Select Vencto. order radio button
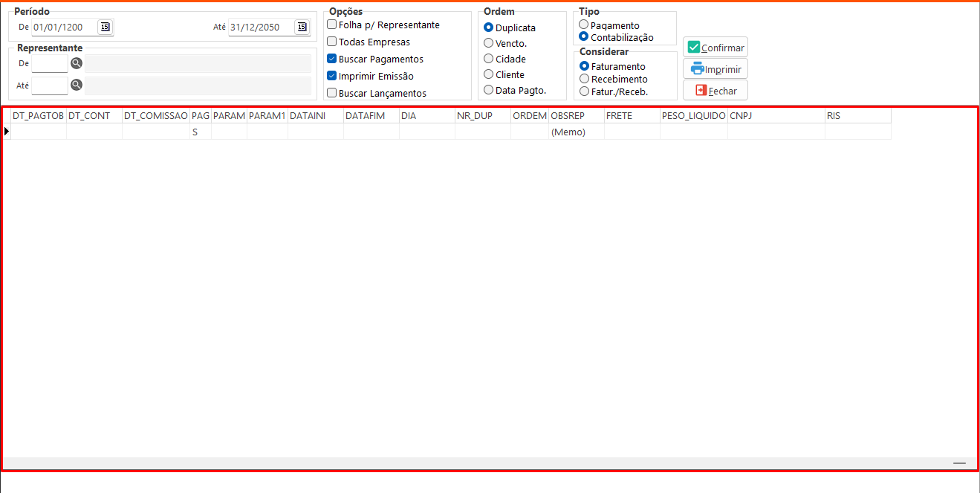The image size is (980, 493). pyautogui.click(x=489, y=43)
